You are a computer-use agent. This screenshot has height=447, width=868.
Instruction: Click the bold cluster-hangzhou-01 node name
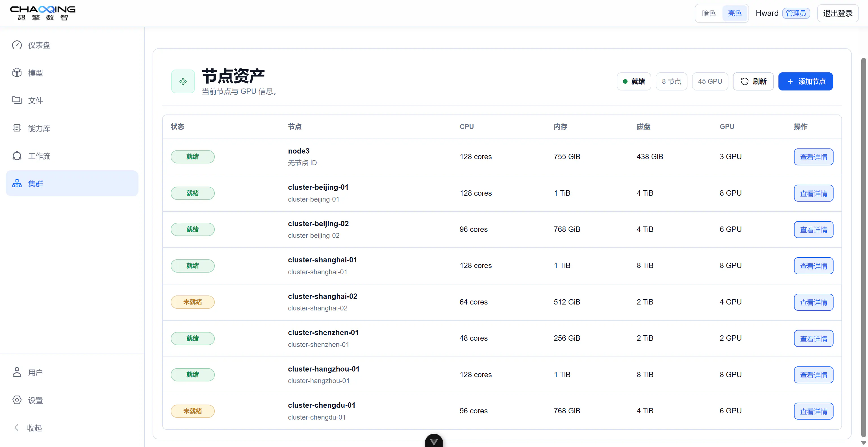tap(324, 369)
